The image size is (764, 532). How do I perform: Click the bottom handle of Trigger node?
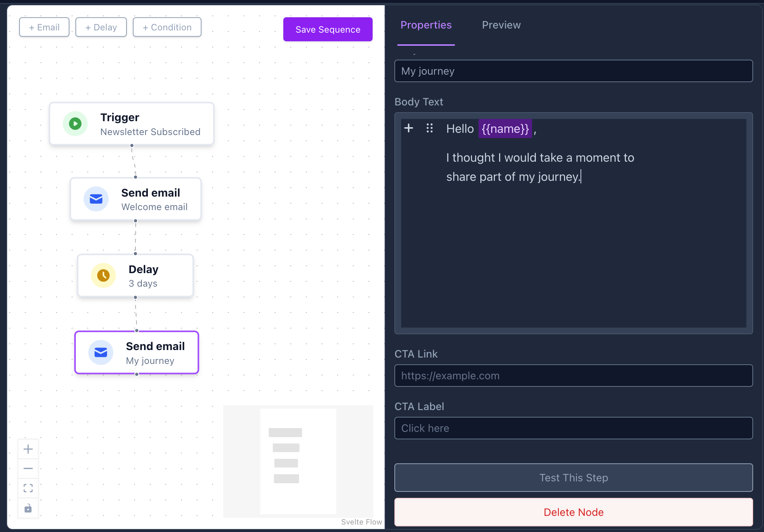click(132, 145)
